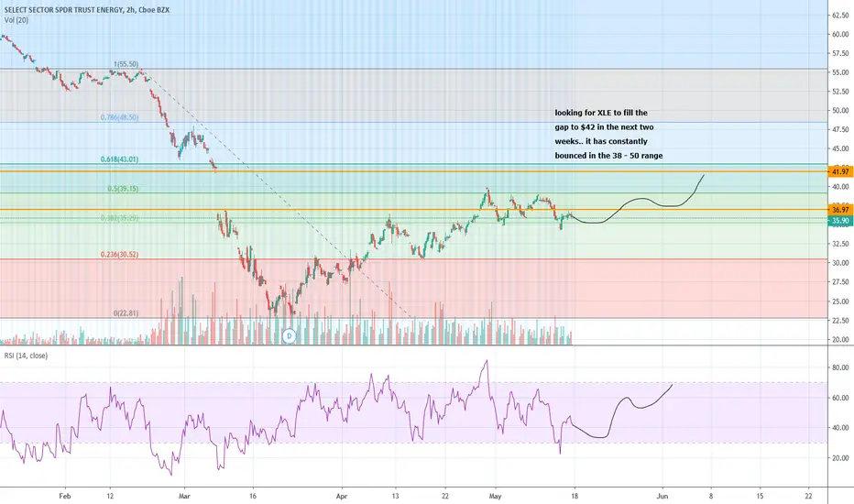Select the 0.236(30.52) Fibonacci level label
This screenshot has width=854, height=504.
point(119,255)
